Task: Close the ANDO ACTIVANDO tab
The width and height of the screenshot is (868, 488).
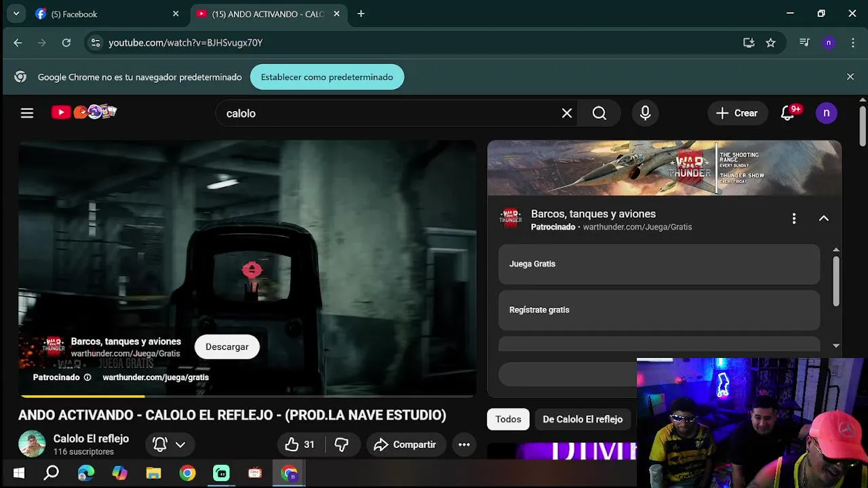Action: [336, 14]
